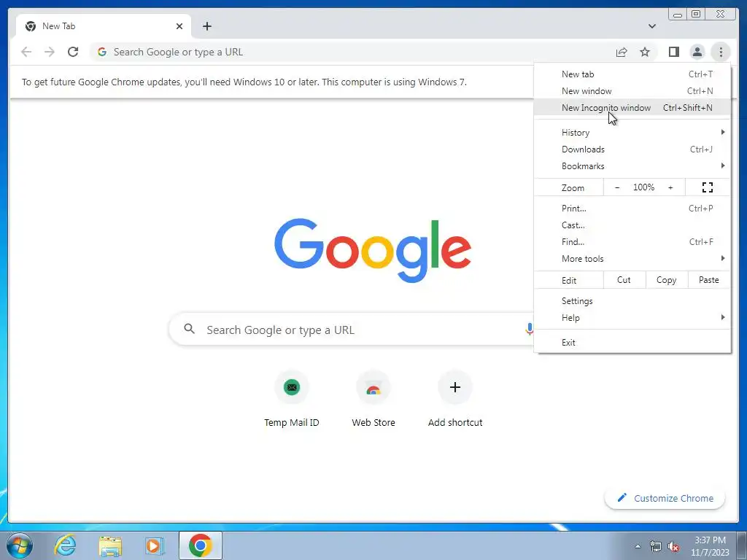Click the Customize Chrome button
Viewport: 747px width, 560px height.
click(665, 498)
